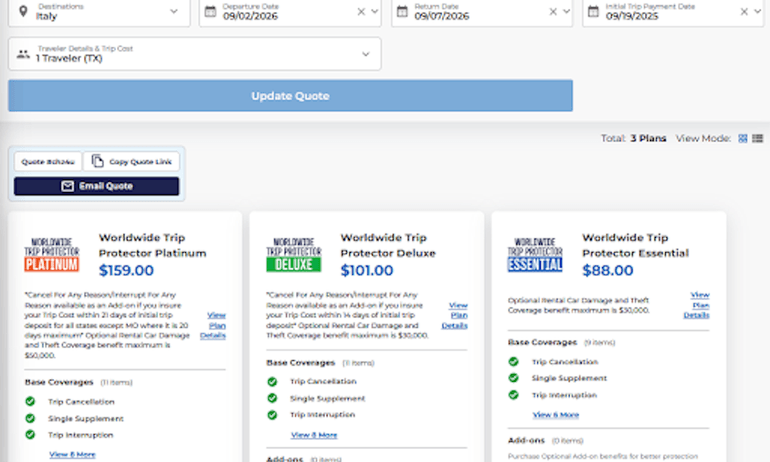
Task: Click the Worldwide Trip Protector Deluxe logo
Action: tap(294, 255)
